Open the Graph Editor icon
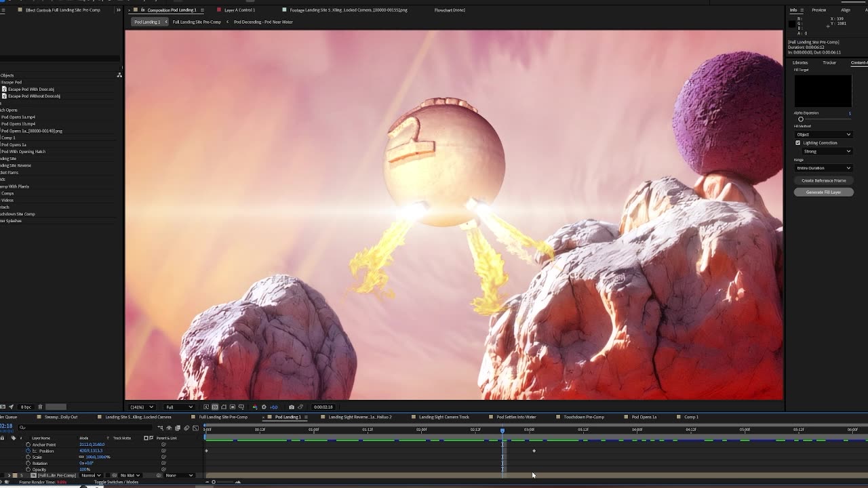Viewport: 868px width, 488px height. (195, 428)
